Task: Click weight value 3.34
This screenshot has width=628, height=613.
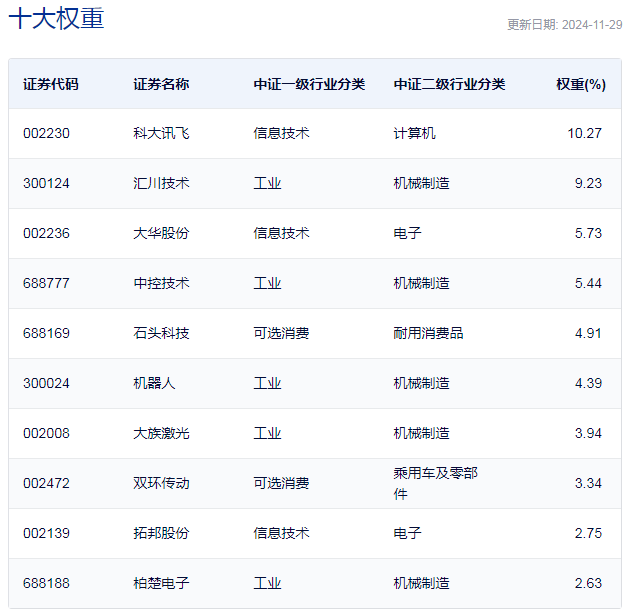Action: (x=588, y=484)
